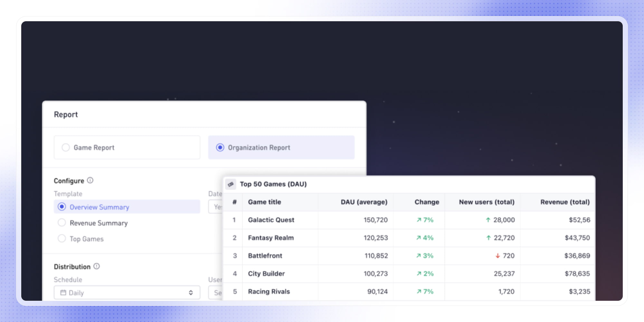Image resolution: width=644 pixels, height=322 pixels.
Task: Sort by the DAU (average) column header
Action: click(364, 202)
